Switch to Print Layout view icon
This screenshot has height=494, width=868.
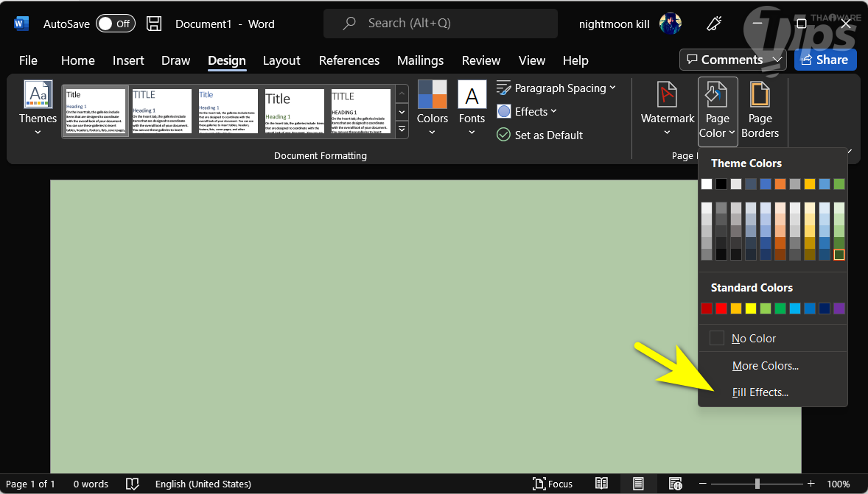pos(638,484)
